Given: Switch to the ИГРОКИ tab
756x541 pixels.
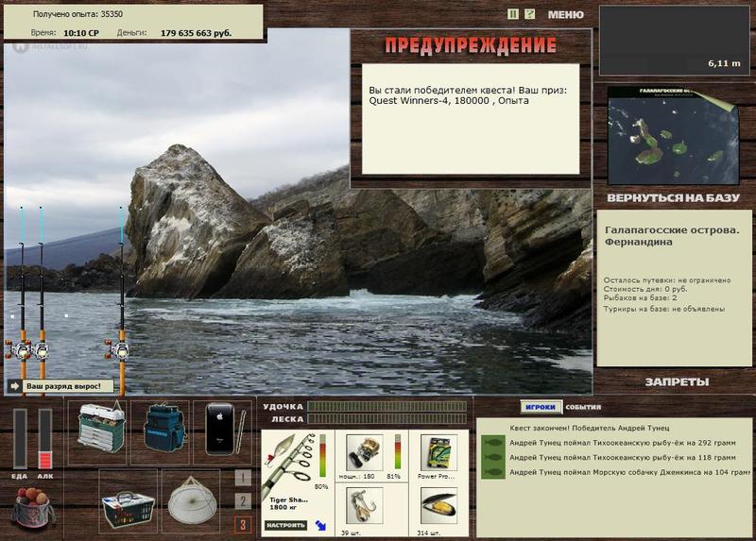Looking at the screenshot, I should (x=541, y=407).
